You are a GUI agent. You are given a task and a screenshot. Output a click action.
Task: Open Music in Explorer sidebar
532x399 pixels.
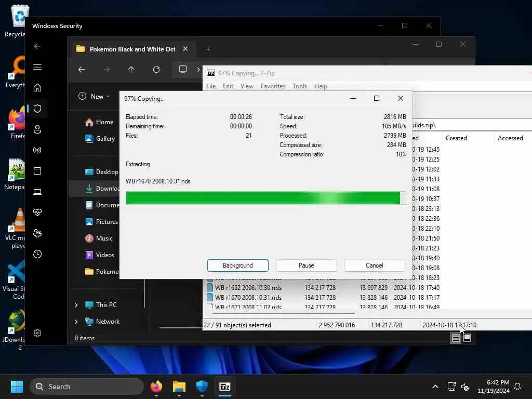click(98, 238)
